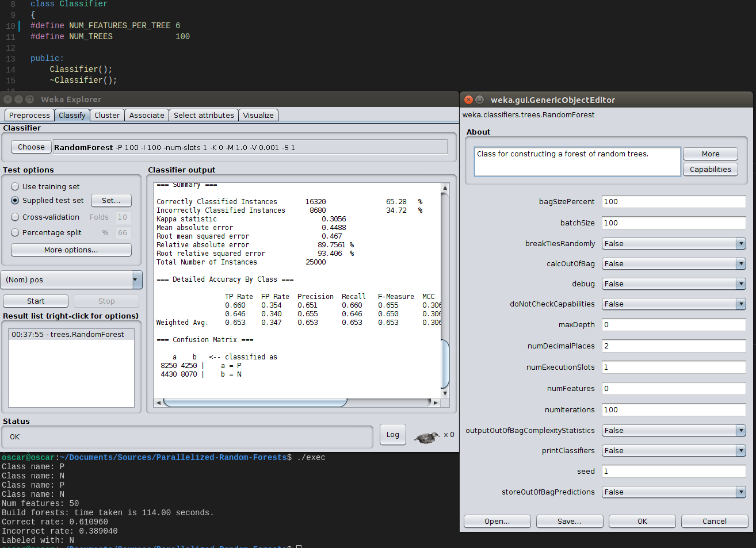Click the Save... button in object editor
Image resolution: width=756 pixels, height=548 pixels.
click(x=570, y=521)
